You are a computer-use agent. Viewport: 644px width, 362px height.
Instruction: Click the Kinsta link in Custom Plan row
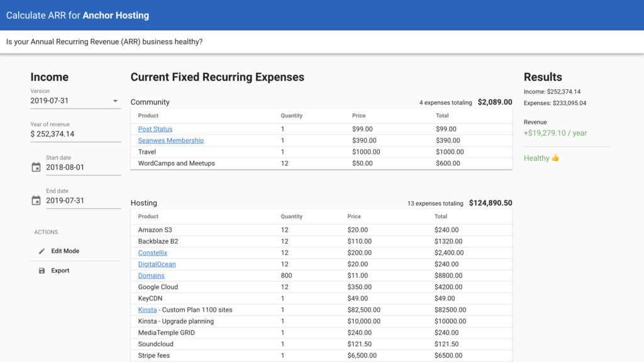coord(147,310)
